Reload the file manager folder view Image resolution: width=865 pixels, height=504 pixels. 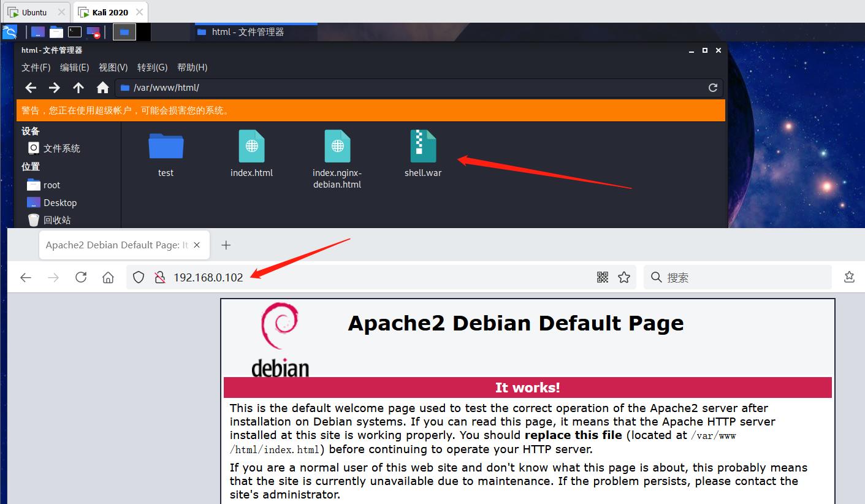[713, 88]
